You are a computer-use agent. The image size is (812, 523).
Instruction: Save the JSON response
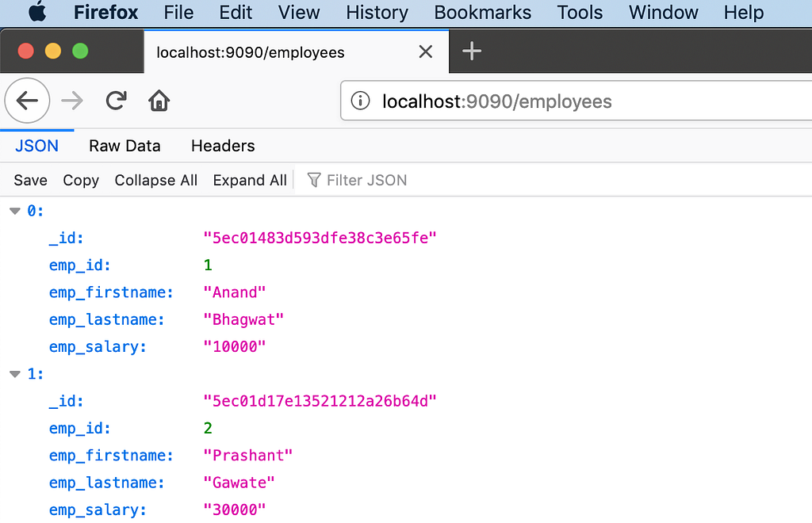pyautogui.click(x=31, y=180)
